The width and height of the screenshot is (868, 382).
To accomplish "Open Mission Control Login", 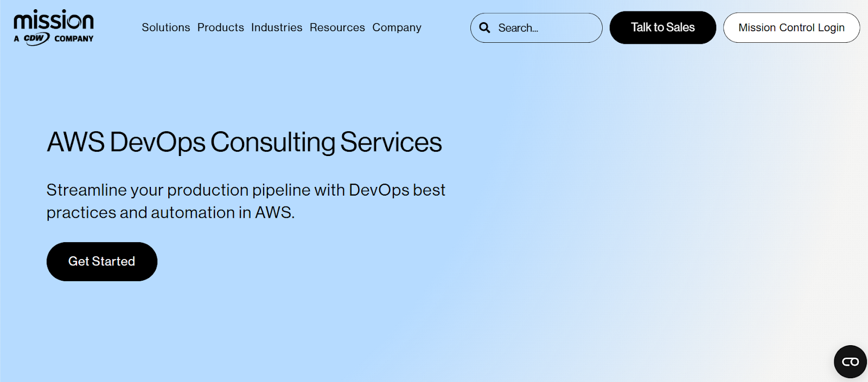I will click(x=792, y=28).
